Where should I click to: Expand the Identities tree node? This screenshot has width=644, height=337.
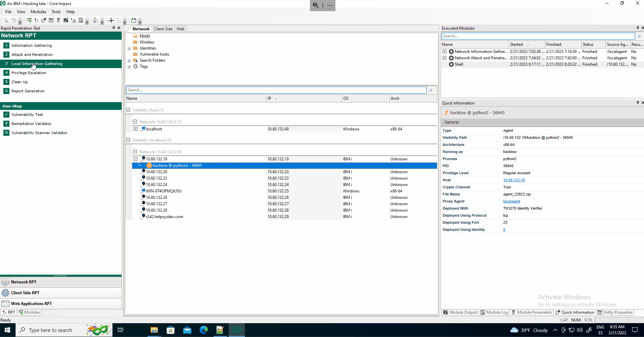(x=129, y=49)
